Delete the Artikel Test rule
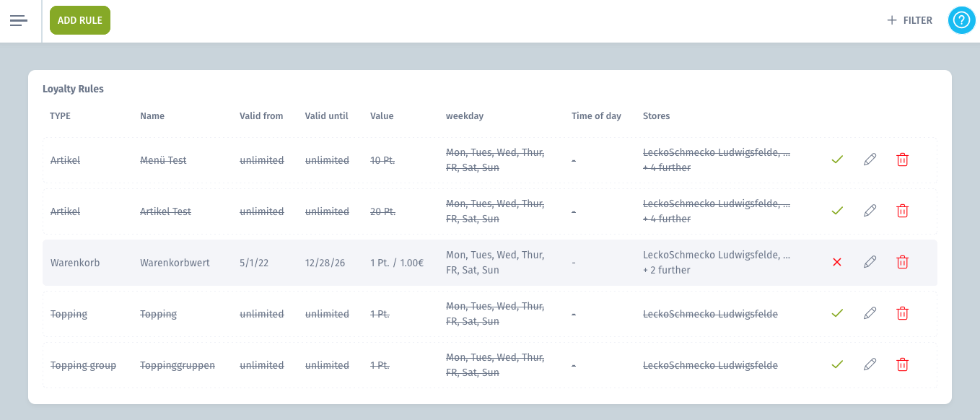The image size is (980, 420). pyautogui.click(x=902, y=211)
